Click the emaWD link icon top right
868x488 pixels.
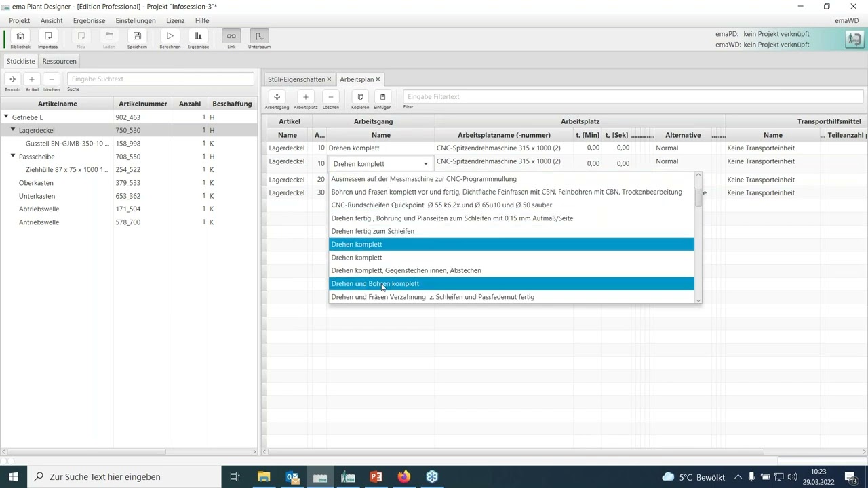pos(854,39)
